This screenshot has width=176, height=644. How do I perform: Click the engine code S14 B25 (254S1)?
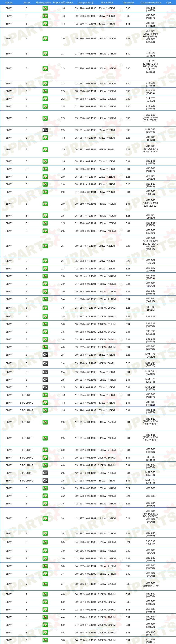pyautogui.click(x=150, y=107)
